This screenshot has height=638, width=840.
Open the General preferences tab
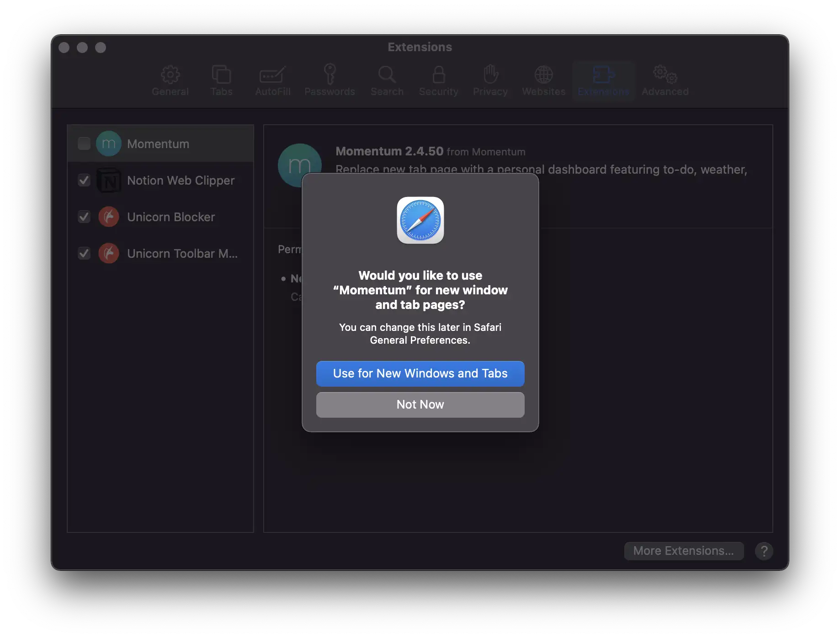click(x=170, y=81)
